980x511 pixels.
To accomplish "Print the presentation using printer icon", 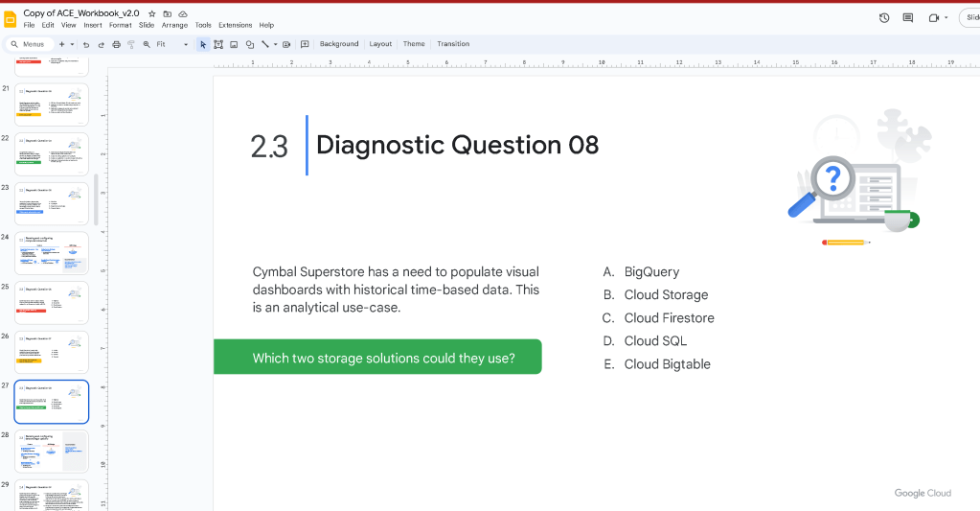I will (x=116, y=44).
